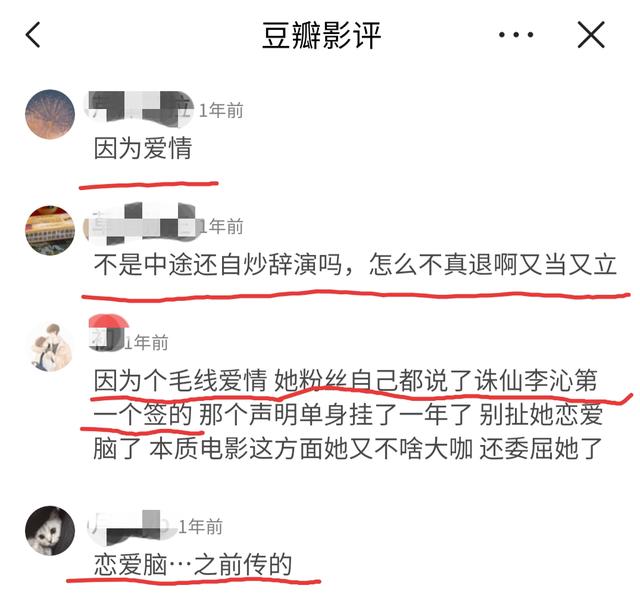The height and width of the screenshot is (601, 640).
Task: Tap comment about 不是中途还自炒辞演吗
Action: 355,265
